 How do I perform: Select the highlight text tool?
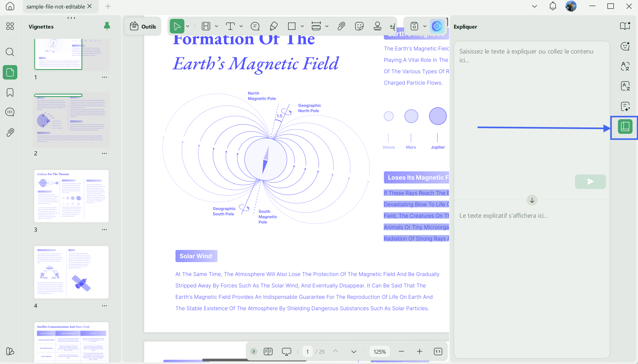click(x=206, y=26)
